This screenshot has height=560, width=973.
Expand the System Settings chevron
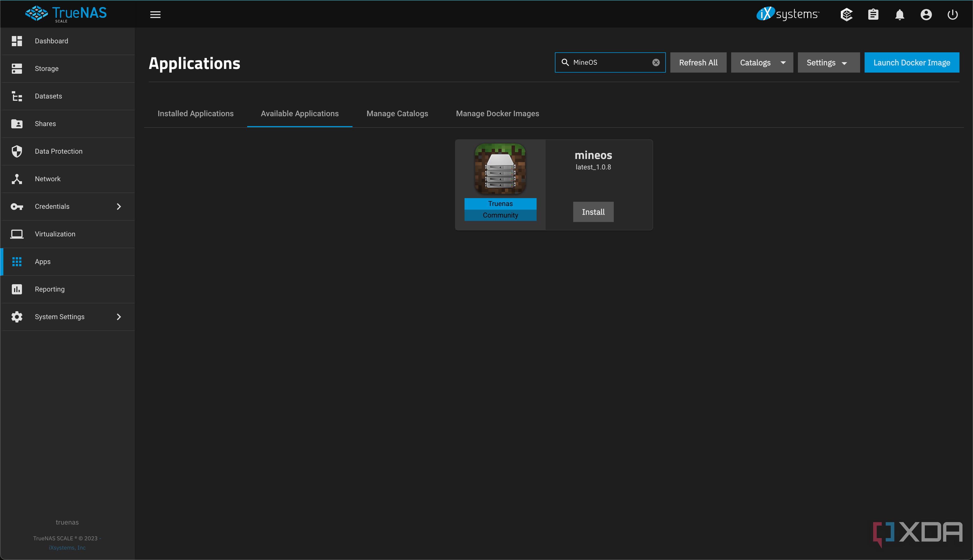119,317
